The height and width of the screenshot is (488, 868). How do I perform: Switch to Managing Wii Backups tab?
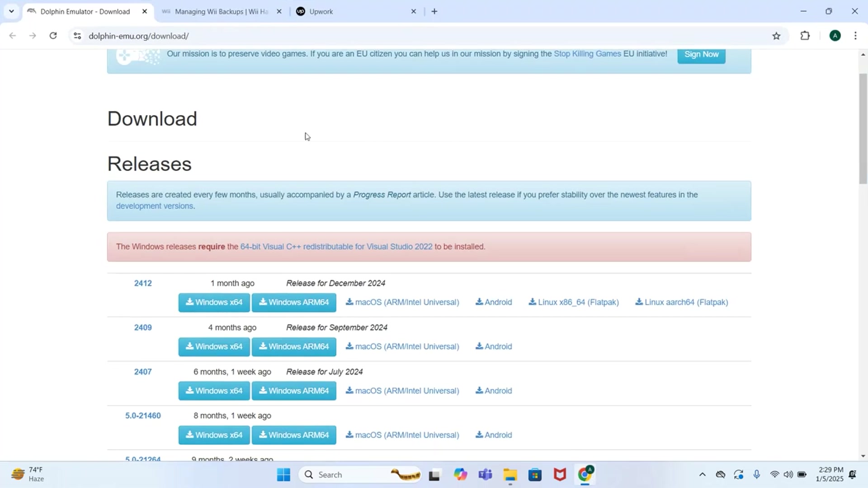pos(222,11)
